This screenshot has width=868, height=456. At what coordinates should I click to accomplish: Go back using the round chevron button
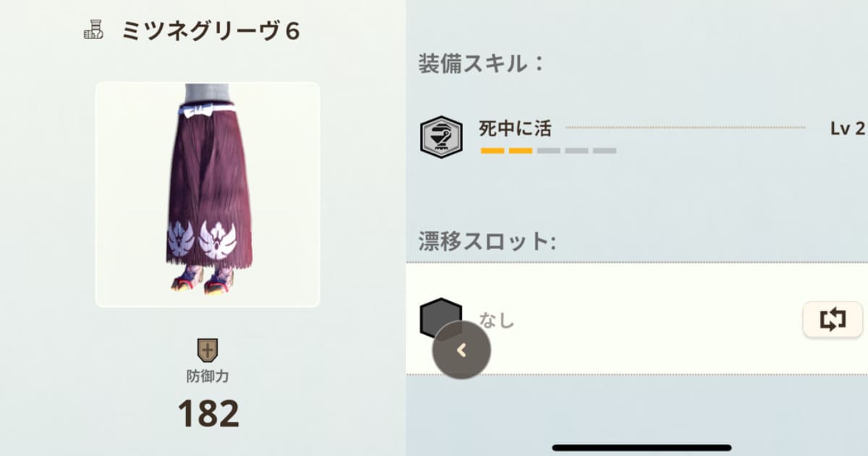461,350
